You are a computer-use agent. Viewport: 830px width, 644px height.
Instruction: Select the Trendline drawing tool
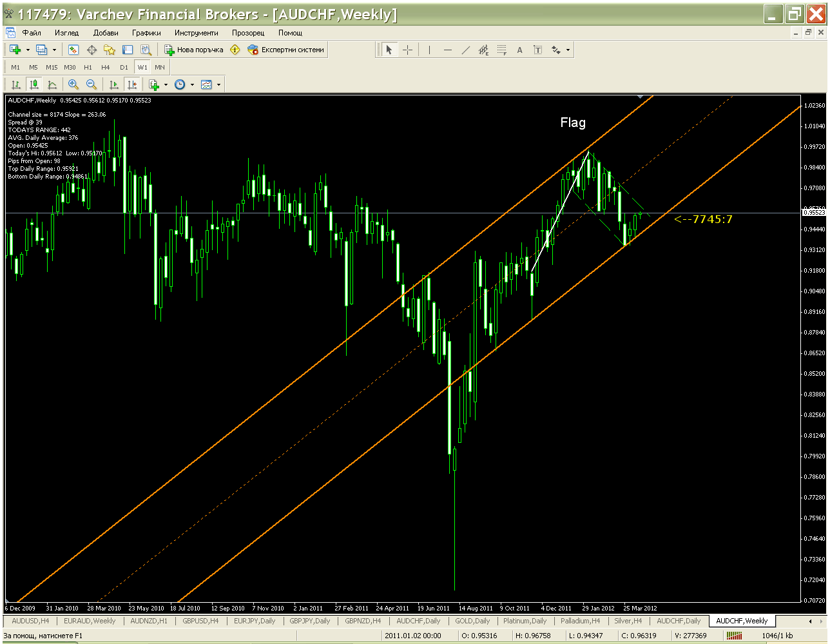click(x=466, y=50)
